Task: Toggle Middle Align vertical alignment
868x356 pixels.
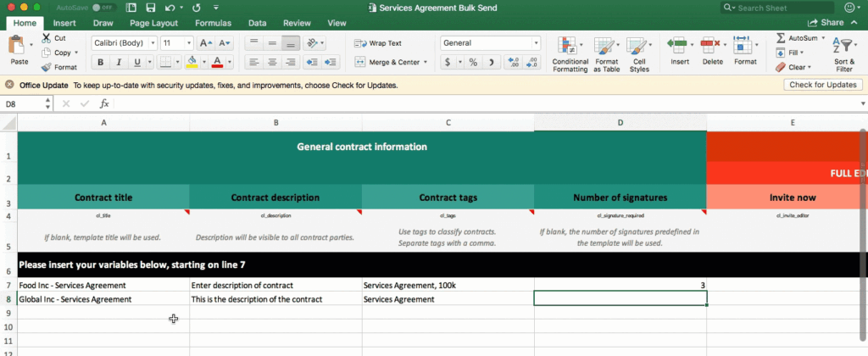Action: (x=272, y=43)
